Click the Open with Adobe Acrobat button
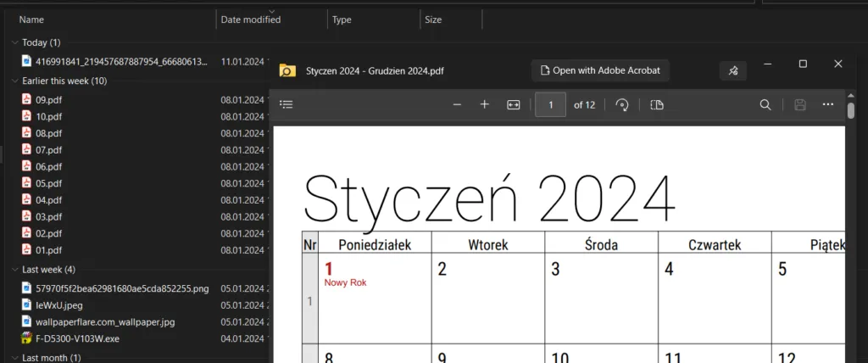The image size is (868, 363). click(600, 70)
